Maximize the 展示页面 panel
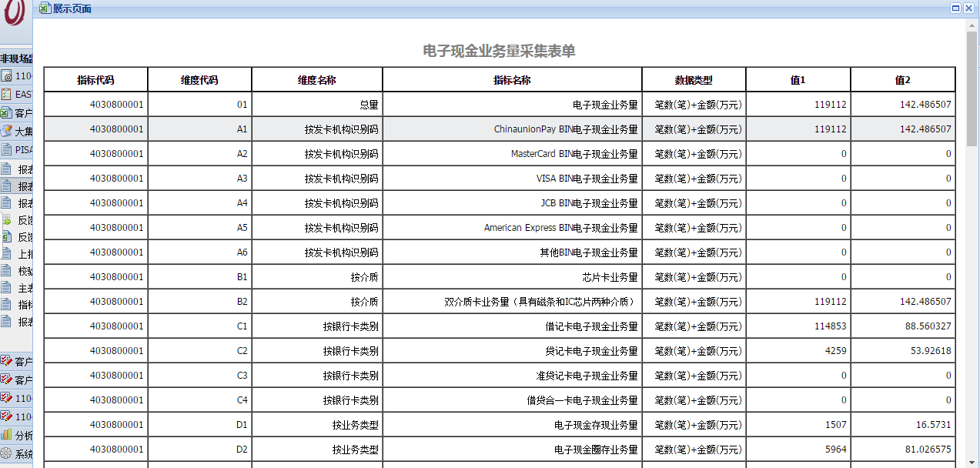 point(955,8)
